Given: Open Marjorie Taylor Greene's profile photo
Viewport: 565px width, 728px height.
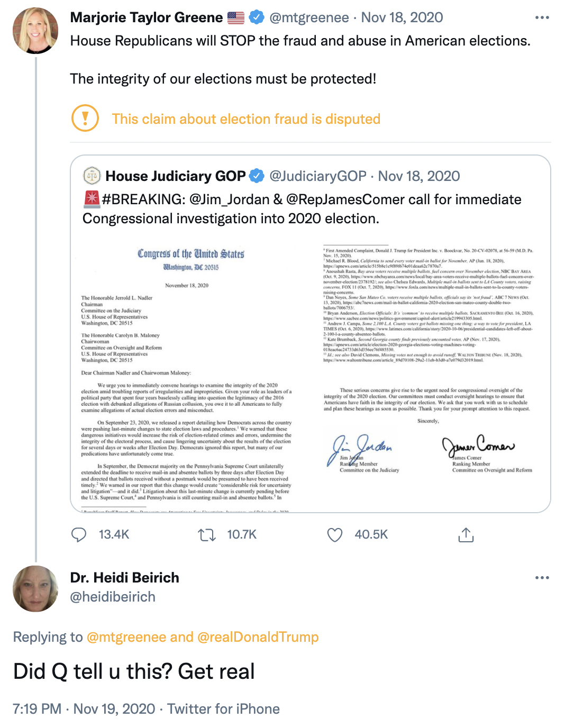Looking at the screenshot, I should 35,31.
